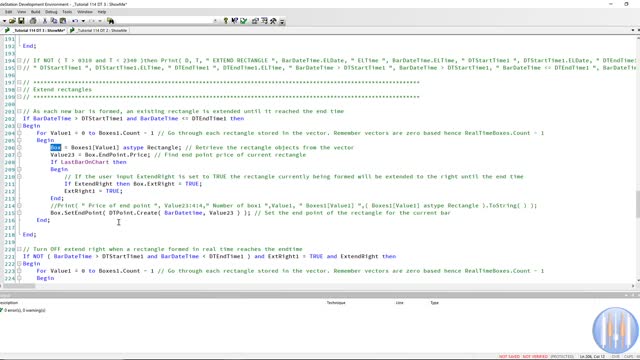
Task: Click the Ln 206 Col 12 position indicator
Action: pos(592,356)
